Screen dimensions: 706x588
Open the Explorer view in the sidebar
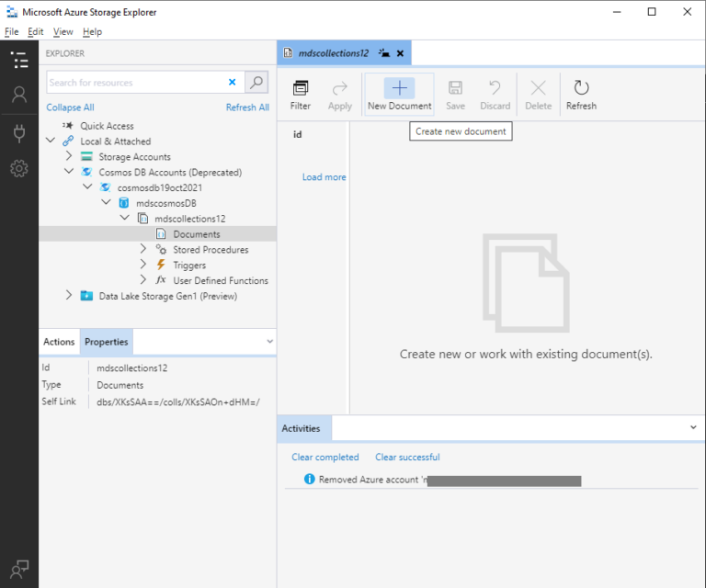point(19,60)
